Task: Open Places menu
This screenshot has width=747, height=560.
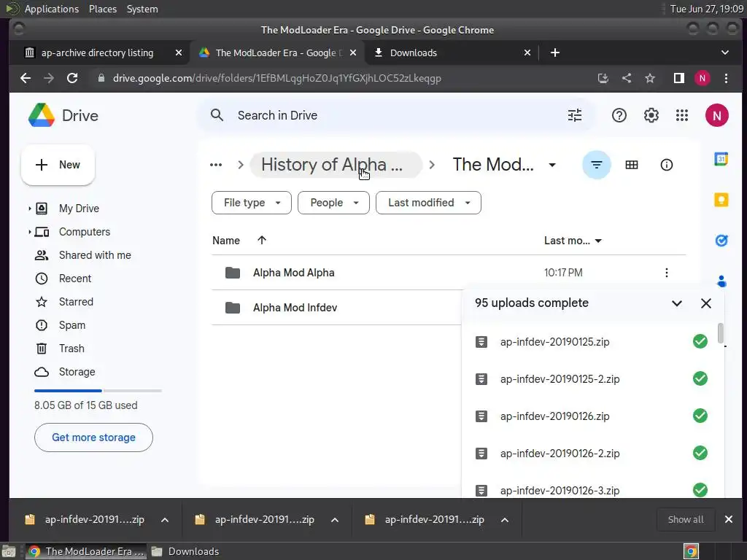Action: 102,9
